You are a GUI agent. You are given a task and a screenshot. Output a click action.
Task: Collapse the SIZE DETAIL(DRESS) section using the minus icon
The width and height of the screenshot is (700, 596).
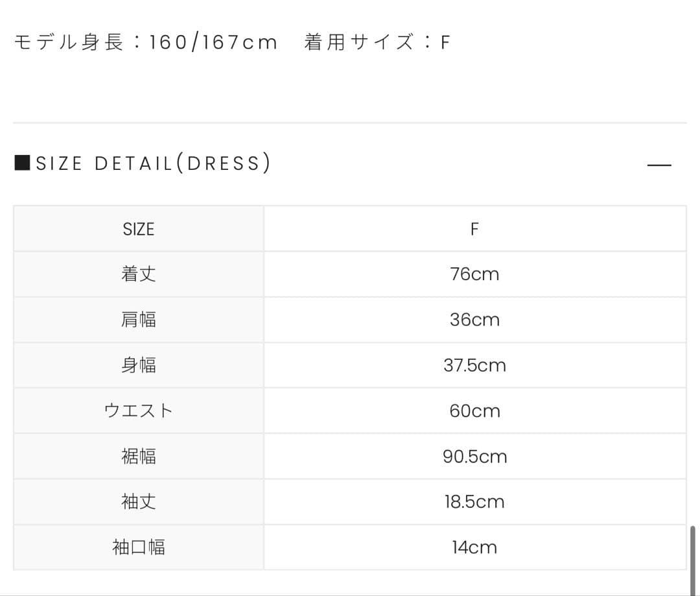(x=659, y=165)
